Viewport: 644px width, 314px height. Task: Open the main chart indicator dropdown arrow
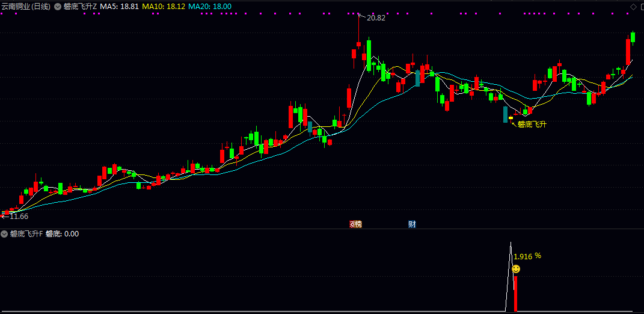tap(58, 7)
